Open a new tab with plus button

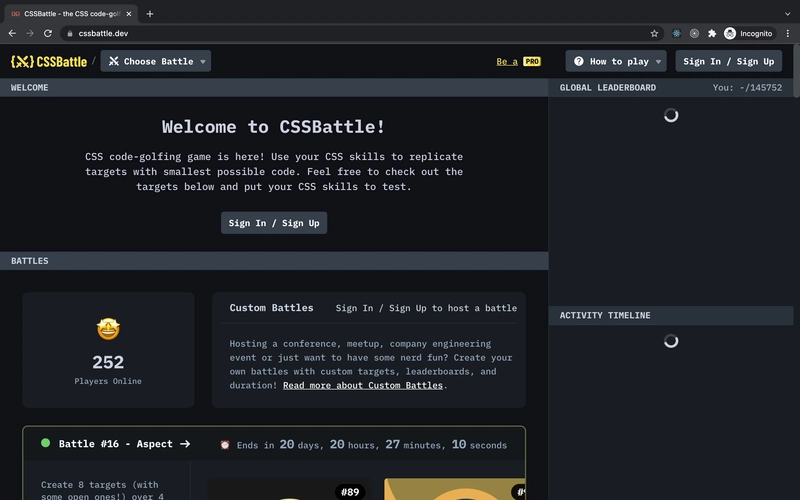[x=149, y=14]
